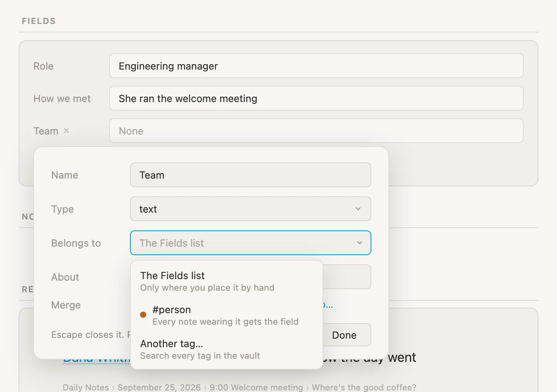557x392 pixels.
Task: Click the How we met label
Action: [x=62, y=99]
